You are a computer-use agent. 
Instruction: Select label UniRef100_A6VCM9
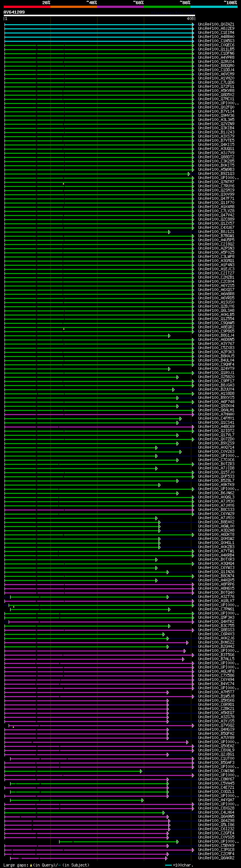(216, 74)
